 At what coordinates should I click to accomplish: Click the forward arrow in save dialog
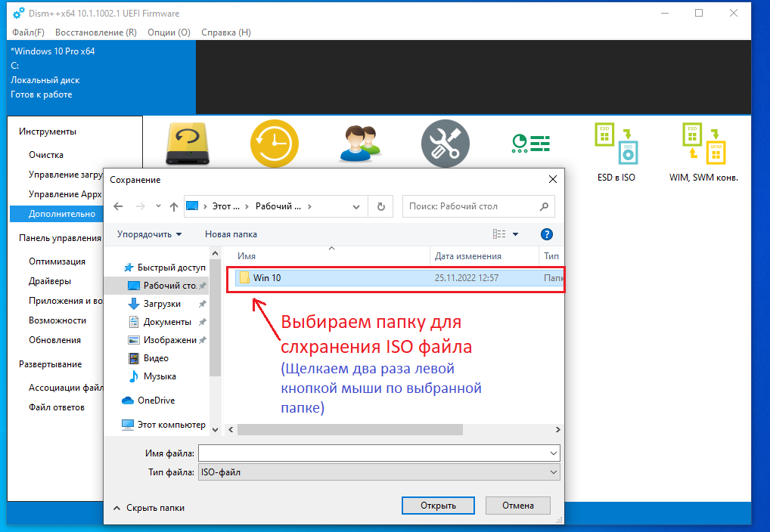tap(141, 206)
